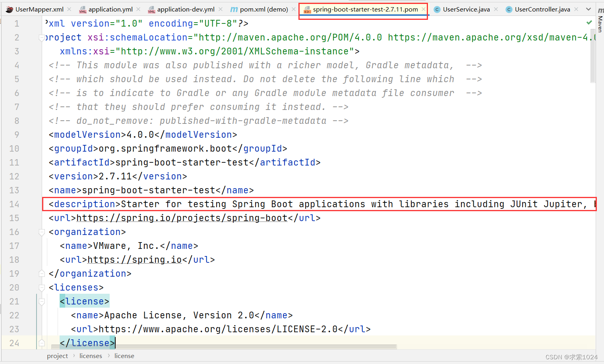Image resolution: width=604 pixels, height=364 pixels.
Task: Click the 'Apache License, Version 2.0' line
Action: tap(182, 315)
